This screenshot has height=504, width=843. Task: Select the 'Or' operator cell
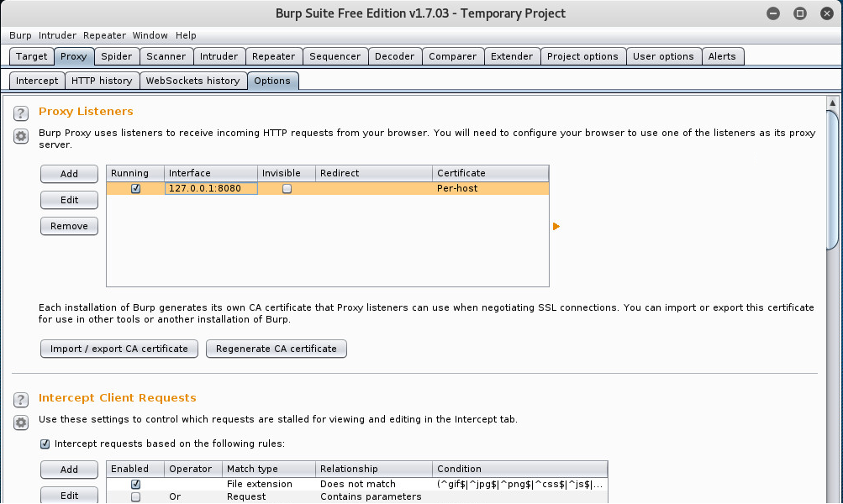click(x=193, y=497)
